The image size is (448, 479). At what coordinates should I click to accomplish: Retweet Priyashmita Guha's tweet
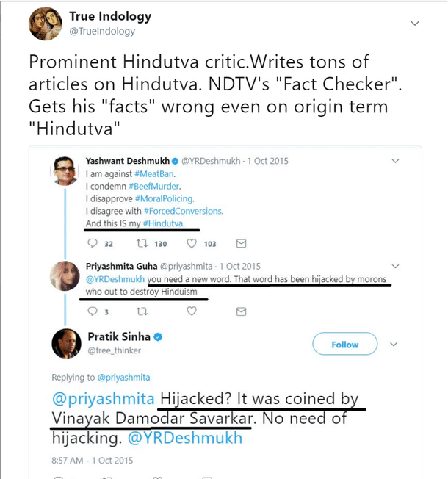(141, 311)
